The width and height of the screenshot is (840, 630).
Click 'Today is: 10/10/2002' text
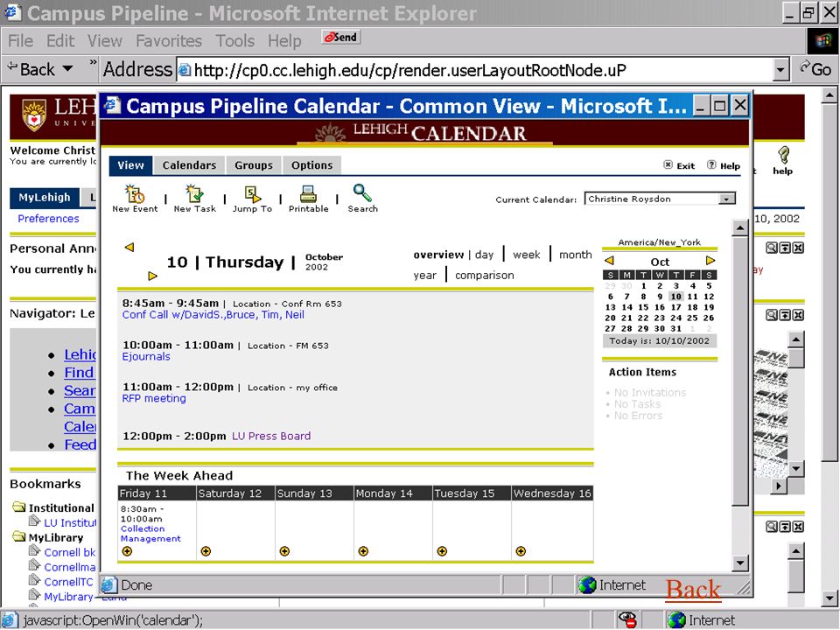click(660, 340)
